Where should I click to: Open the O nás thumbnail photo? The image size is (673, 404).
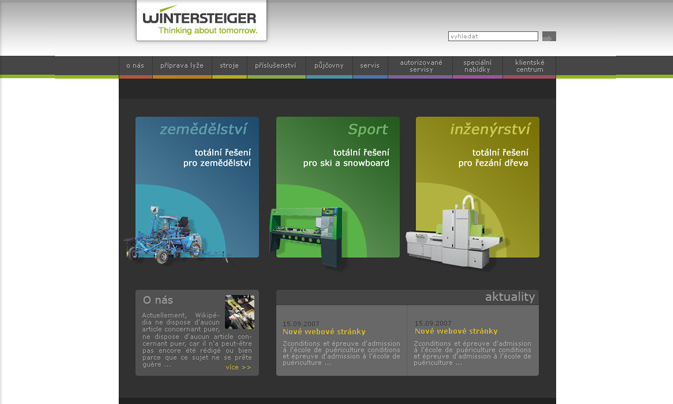click(x=240, y=311)
